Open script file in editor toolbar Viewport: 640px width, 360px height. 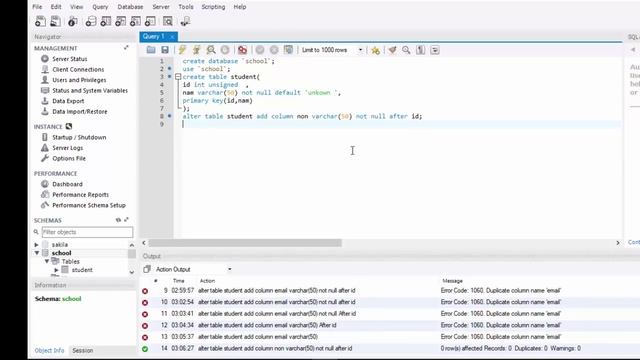click(151, 50)
